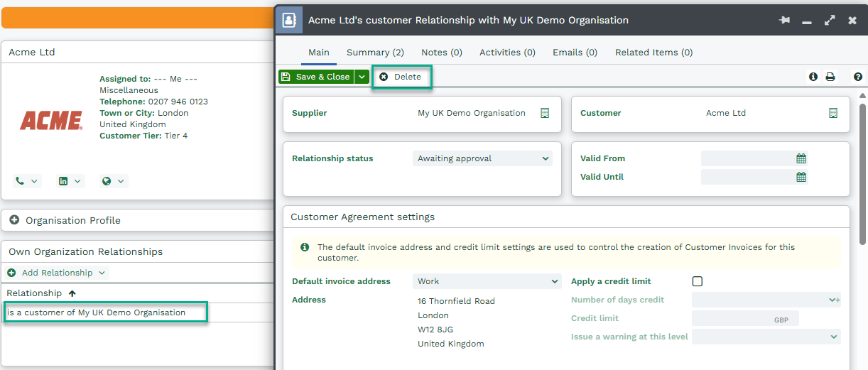Open the Issue a warning level dropdown
The image size is (868, 370).
click(766, 337)
